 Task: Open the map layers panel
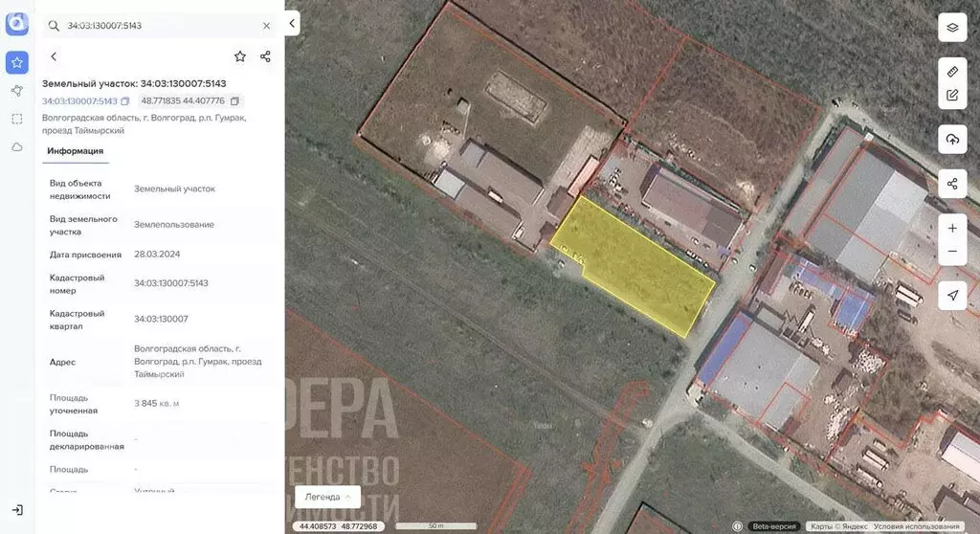pyautogui.click(x=952, y=27)
